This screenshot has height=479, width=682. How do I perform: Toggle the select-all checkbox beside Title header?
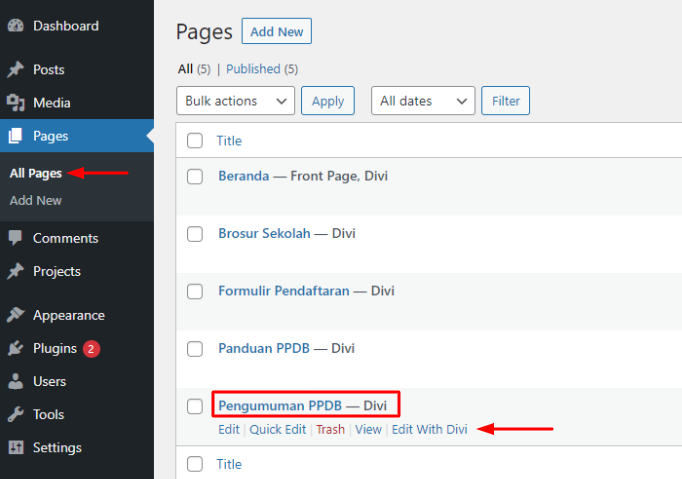coord(194,141)
